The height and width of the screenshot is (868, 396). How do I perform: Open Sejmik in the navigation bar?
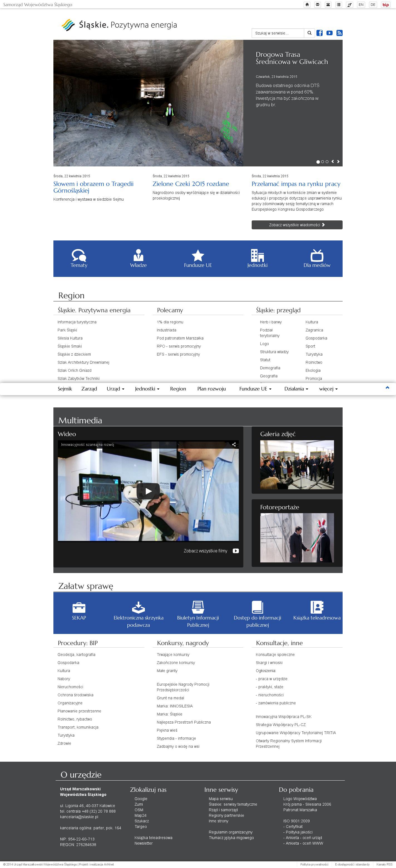point(65,388)
